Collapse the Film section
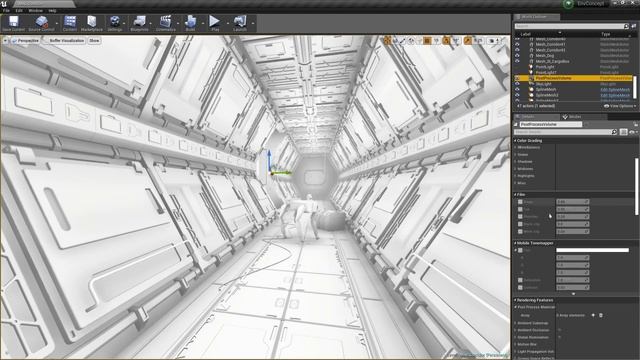The width and height of the screenshot is (640, 360). click(x=515, y=195)
